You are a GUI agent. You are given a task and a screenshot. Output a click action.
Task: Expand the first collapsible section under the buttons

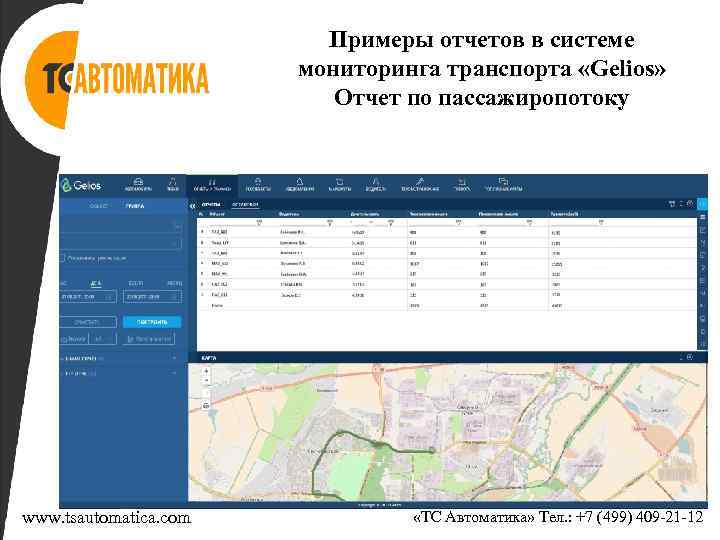point(118,358)
